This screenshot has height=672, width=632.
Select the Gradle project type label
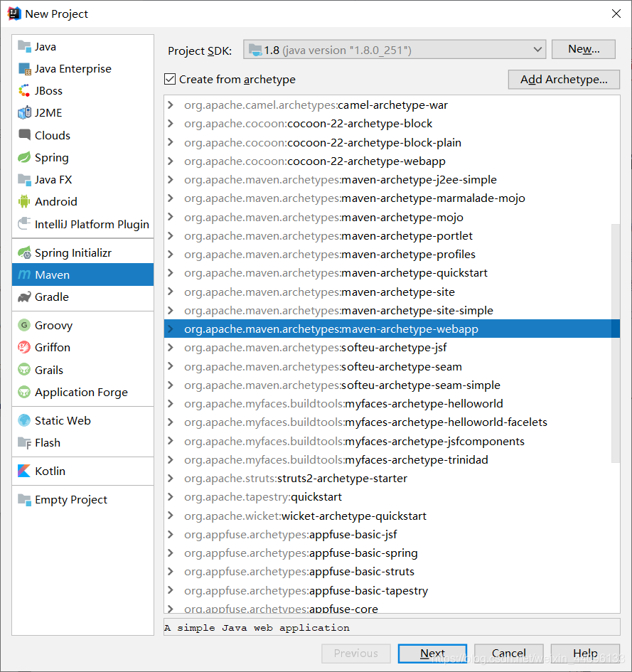[x=52, y=297]
